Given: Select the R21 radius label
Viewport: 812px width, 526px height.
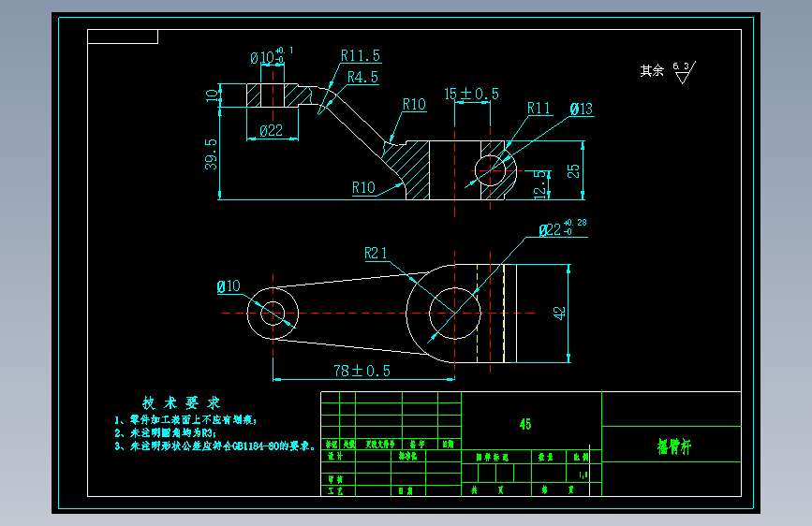Looking at the screenshot, I should [376, 253].
